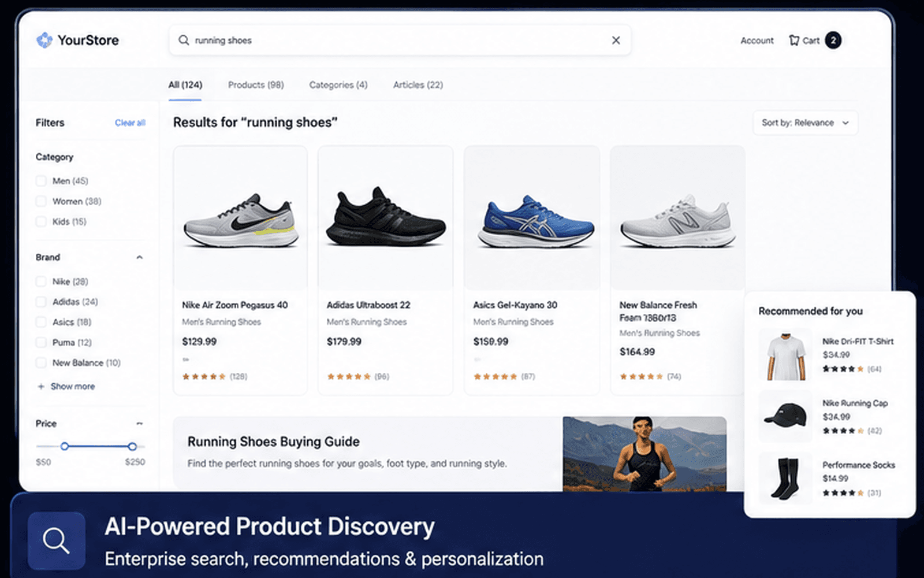
Task: Tick the Asics brand checkbox
Action: [x=41, y=322]
